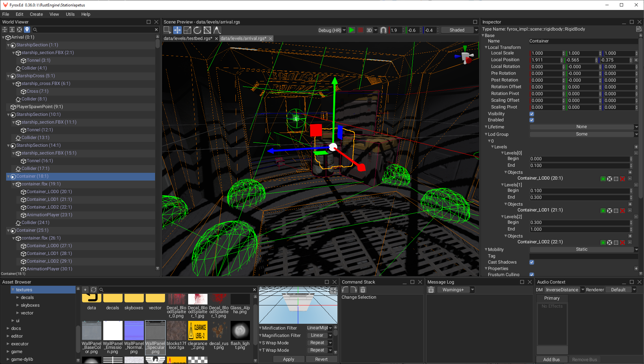Click locate icon for Container_LOD0 object
This screenshot has width=644, height=364.
pyautogui.click(x=609, y=179)
